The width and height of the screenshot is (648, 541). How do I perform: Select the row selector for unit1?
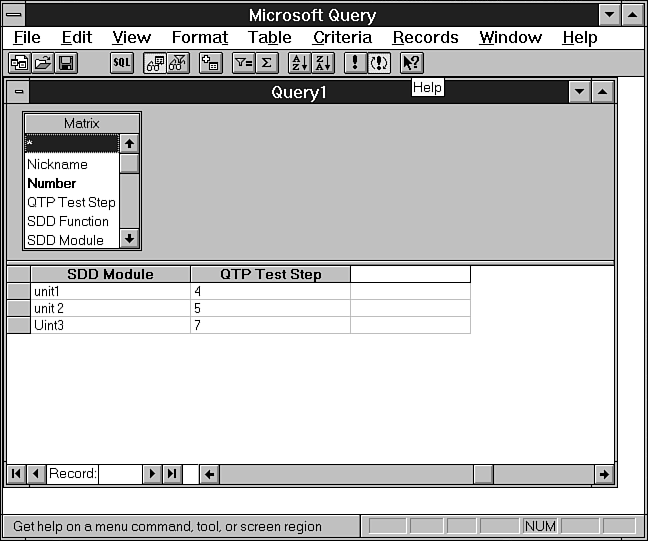(x=19, y=291)
